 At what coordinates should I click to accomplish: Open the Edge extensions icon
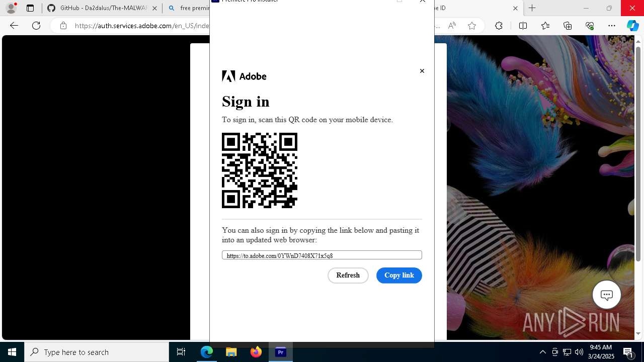499,26
